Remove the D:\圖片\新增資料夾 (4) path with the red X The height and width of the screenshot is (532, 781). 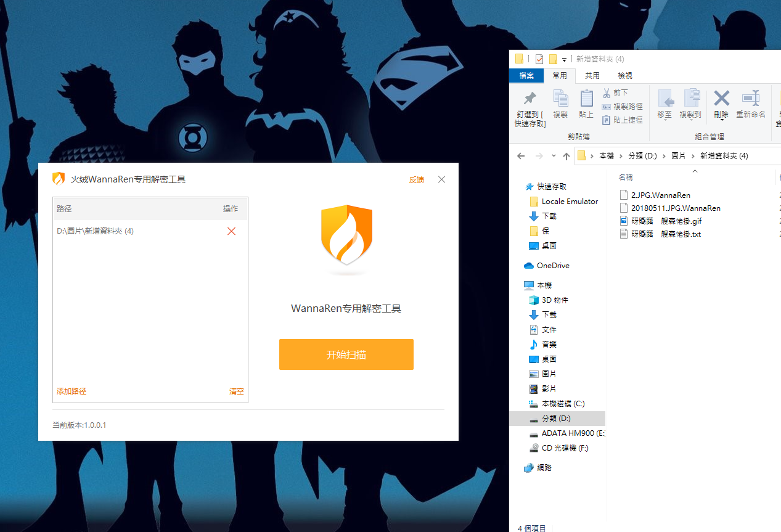pyautogui.click(x=232, y=231)
